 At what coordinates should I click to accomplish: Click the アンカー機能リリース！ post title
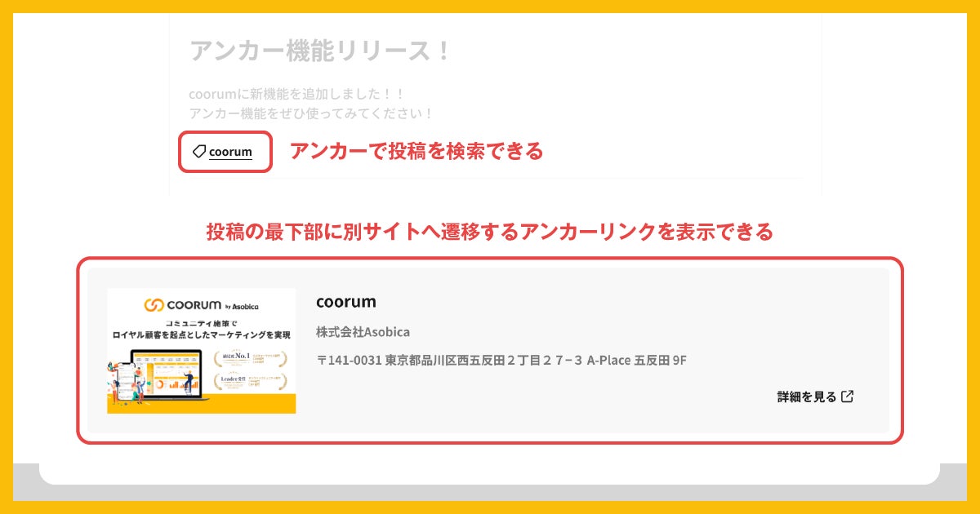[x=320, y=51]
